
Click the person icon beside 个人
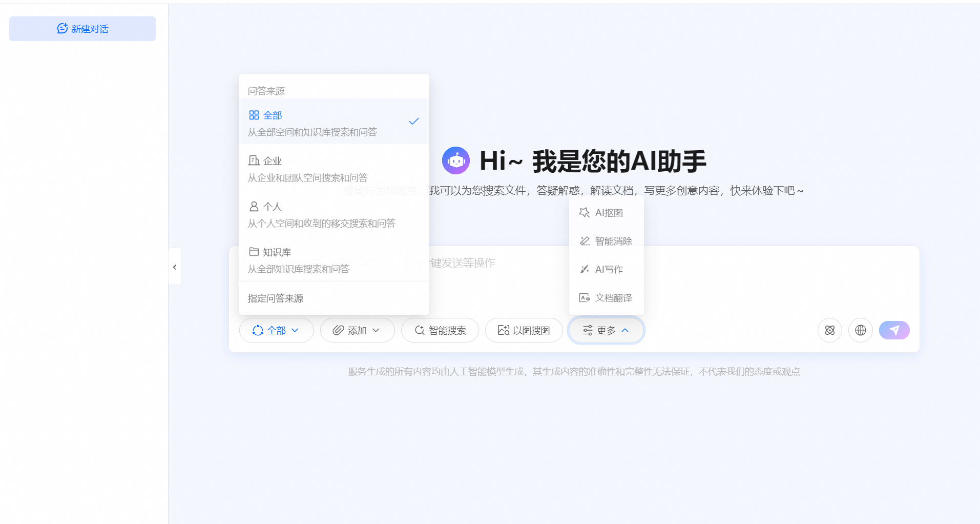click(x=254, y=206)
